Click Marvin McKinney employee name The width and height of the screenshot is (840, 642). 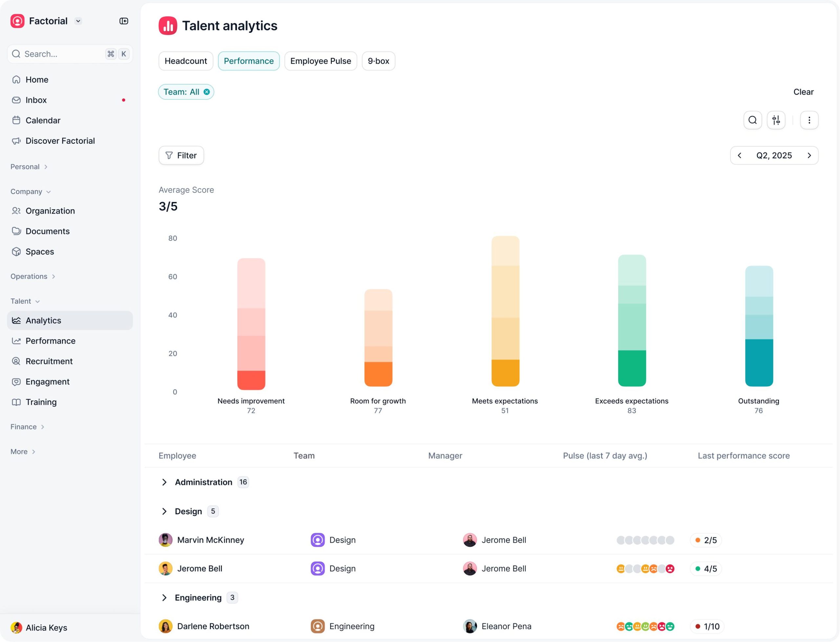coord(210,540)
